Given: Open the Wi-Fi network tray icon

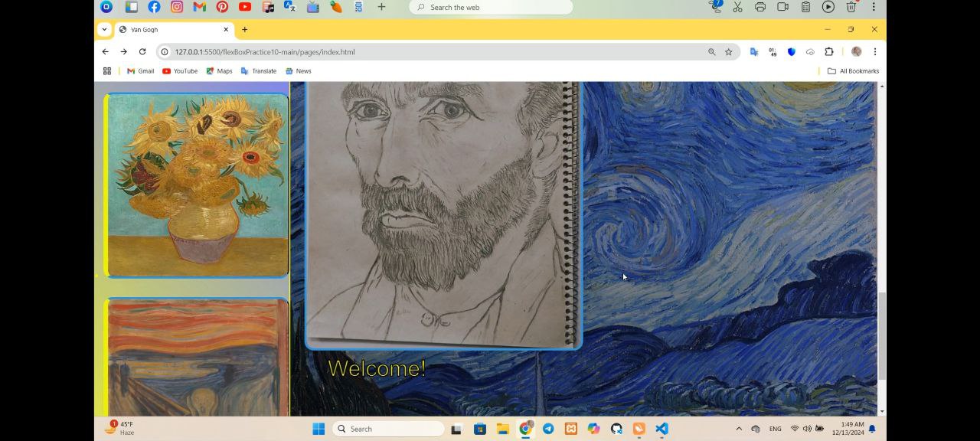Looking at the screenshot, I should pos(795,429).
